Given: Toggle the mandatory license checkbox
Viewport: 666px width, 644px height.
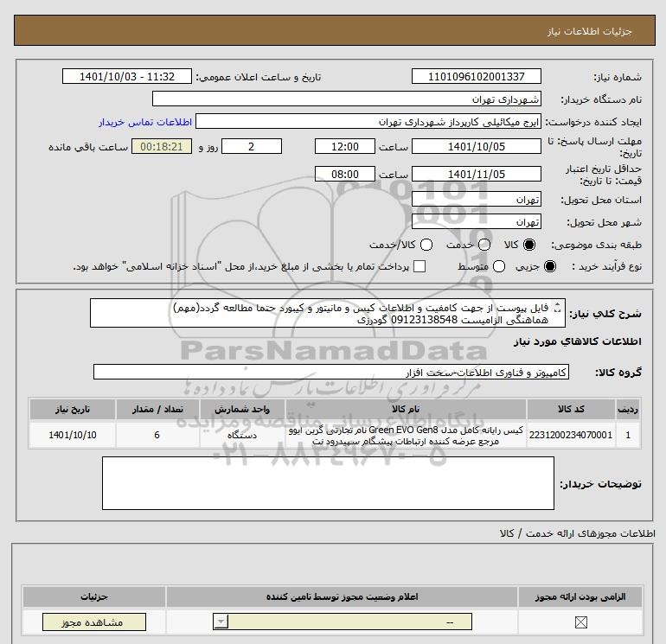Looking at the screenshot, I should [x=580, y=622].
